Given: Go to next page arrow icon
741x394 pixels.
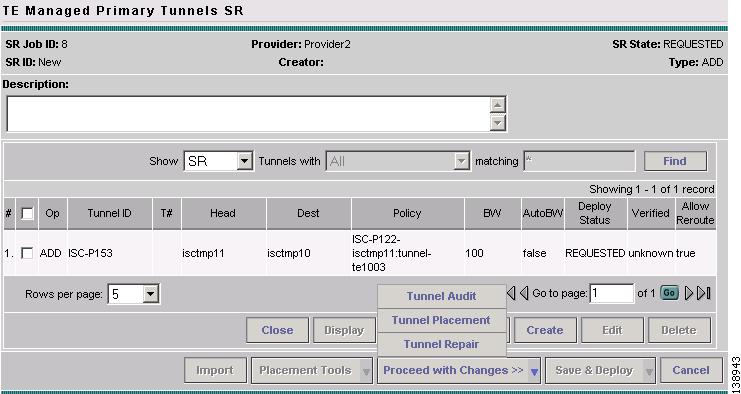Looking at the screenshot, I should tap(689, 293).
